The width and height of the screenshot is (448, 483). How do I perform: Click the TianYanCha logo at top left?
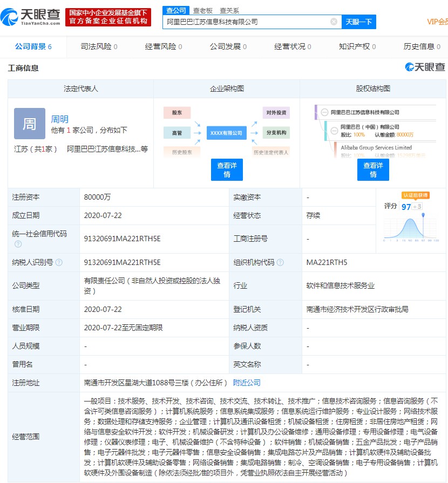[x=31, y=17]
